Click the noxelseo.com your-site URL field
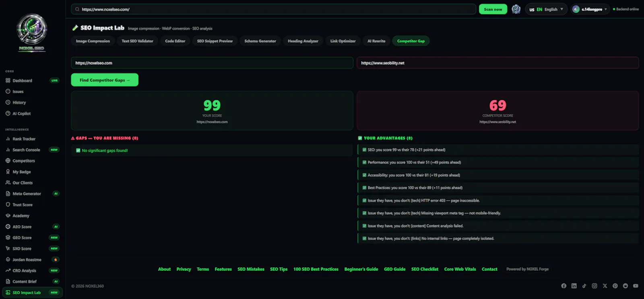This screenshot has height=299, width=644. tap(212, 63)
